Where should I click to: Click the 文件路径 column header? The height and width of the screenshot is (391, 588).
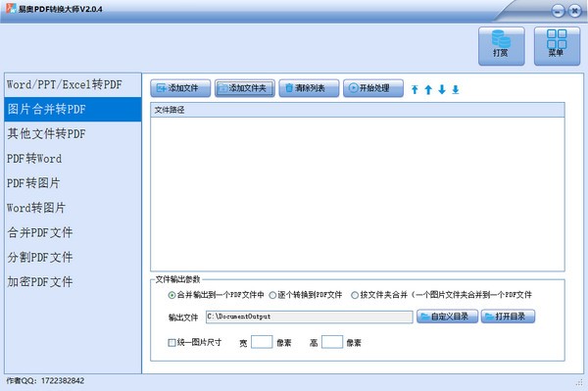pyautogui.click(x=358, y=110)
